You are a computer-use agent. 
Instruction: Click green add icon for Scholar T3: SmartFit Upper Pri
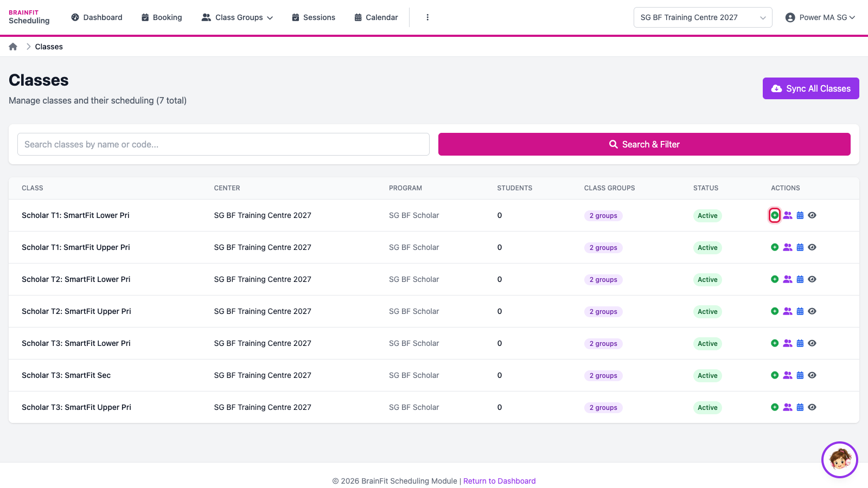point(775,407)
